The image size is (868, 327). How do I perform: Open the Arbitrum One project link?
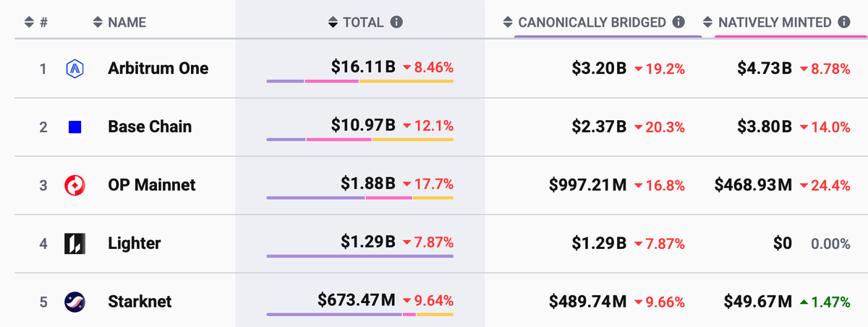click(158, 69)
